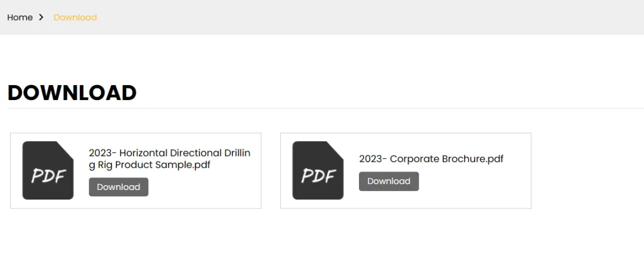The width and height of the screenshot is (644, 259).
Task: Click the PDF icon for Drilling Rig Product Sample
Action: [48, 170]
